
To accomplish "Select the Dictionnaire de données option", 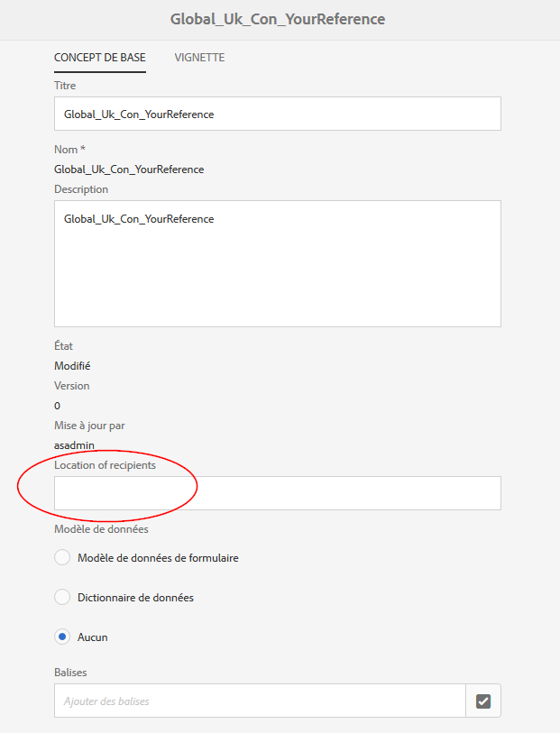I will pyautogui.click(x=61, y=597).
